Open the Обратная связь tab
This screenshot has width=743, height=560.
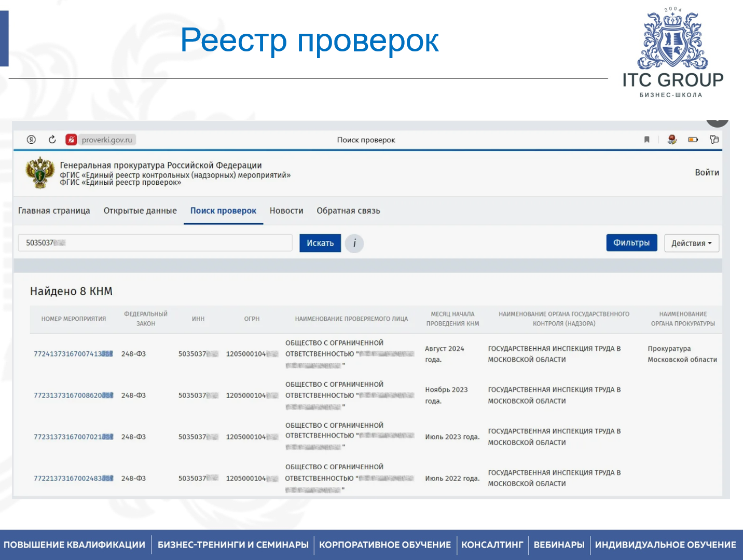coord(348,211)
